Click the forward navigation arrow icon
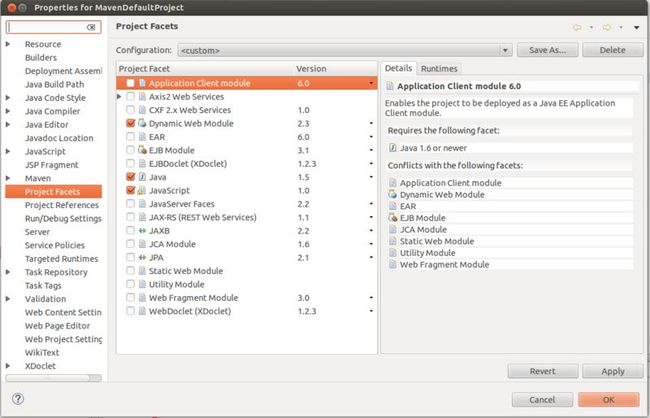Viewport: 650px width, 418px height. tap(606, 27)
